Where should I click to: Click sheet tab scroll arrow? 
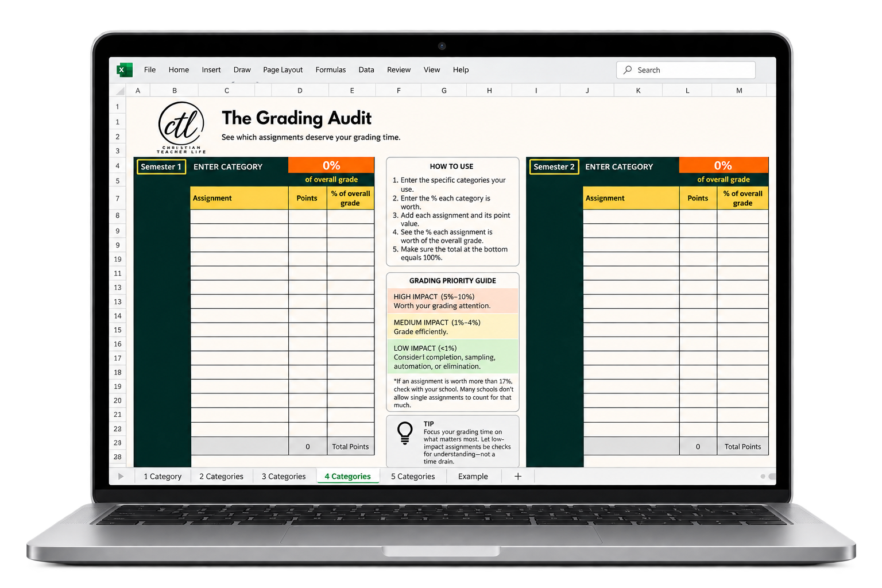(x=121, y=477)
